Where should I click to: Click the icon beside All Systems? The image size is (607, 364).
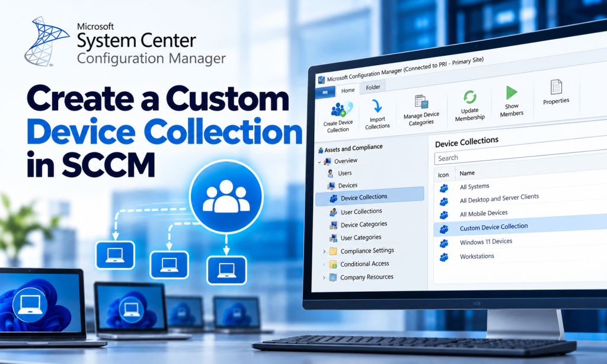point(444,188)
